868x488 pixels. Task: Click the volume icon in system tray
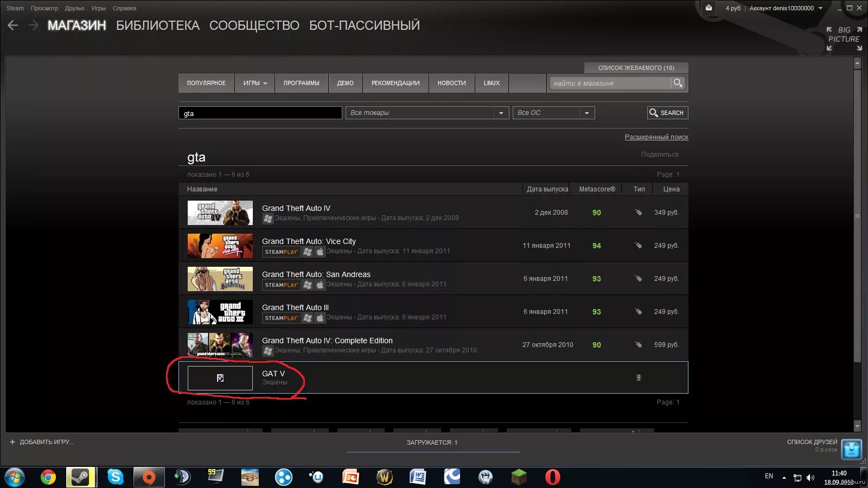810,478
